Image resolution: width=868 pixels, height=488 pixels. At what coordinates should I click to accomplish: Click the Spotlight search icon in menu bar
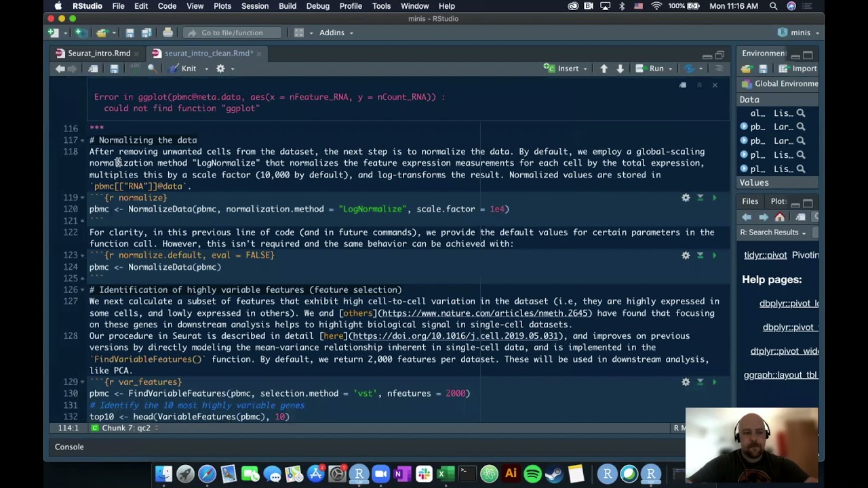[x=774, y=6]
